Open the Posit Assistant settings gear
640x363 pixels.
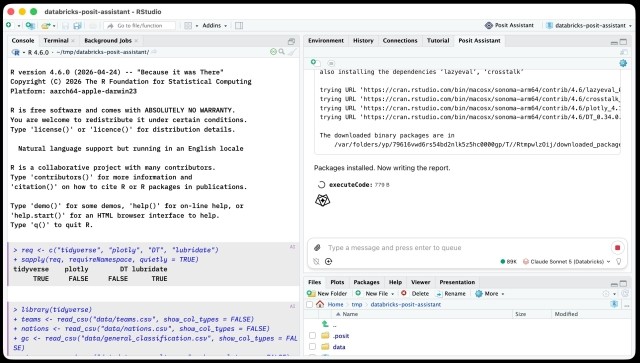tap(623, 63)
